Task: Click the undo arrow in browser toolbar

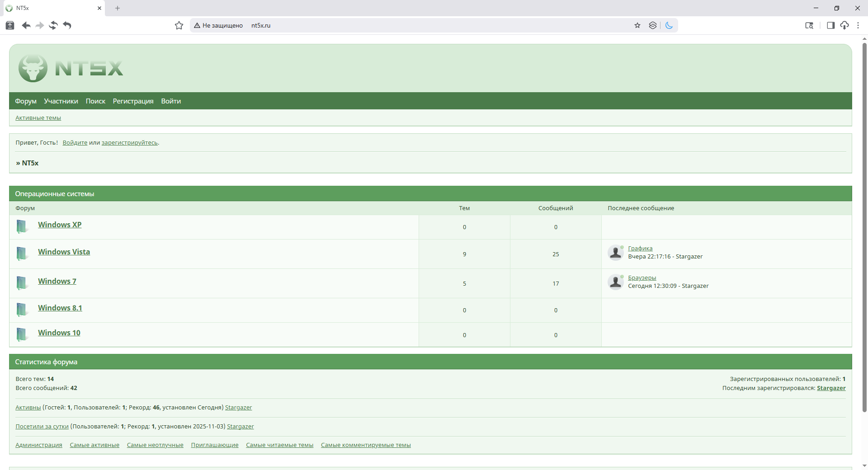Action: (x=67, y=25)
